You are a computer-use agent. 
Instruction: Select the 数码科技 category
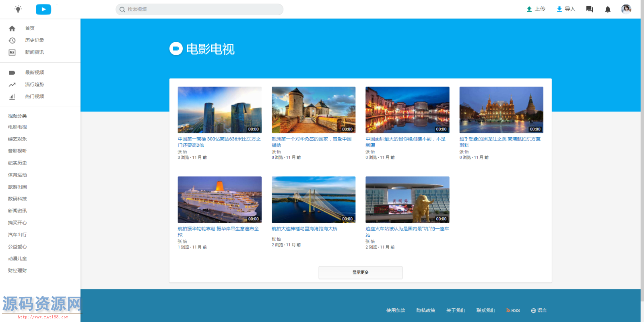click(x=17, y=199)
